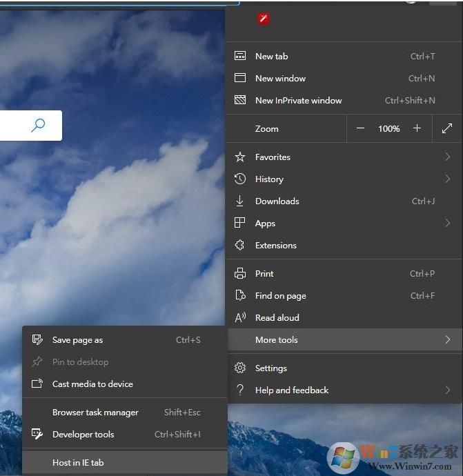The height and width of the screenshot is (476, 463).
Task: Click the New InPrivate window icon
Action: click(x=240, y=101)
